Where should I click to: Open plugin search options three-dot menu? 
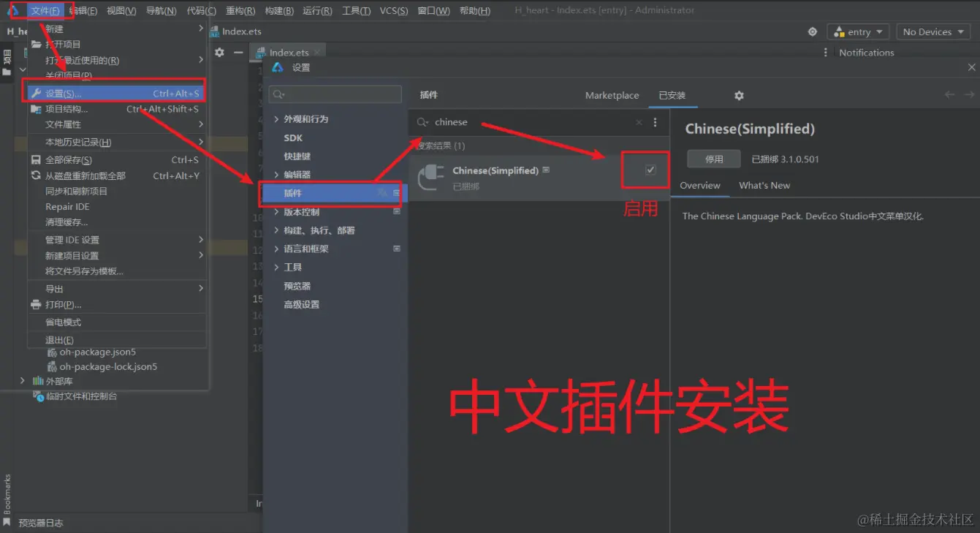coord(655,122)
